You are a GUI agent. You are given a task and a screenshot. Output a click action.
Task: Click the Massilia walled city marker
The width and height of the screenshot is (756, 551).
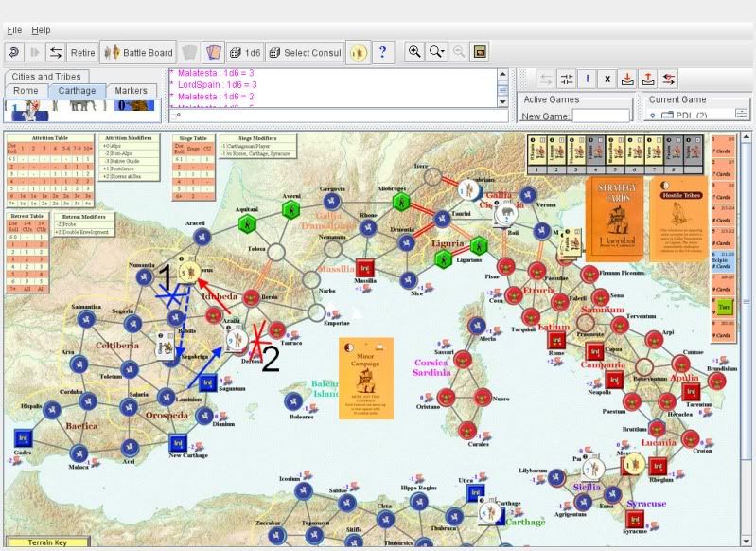[365, 267]
